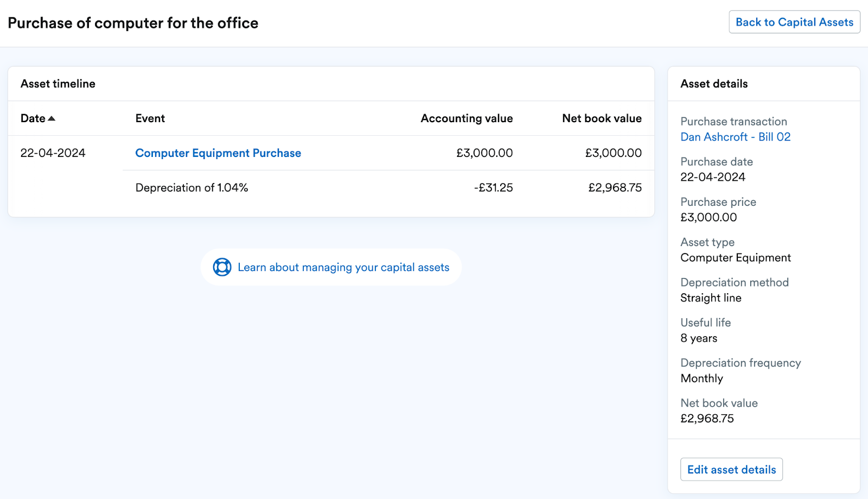Click the life ring help icon
868x499 pixels.
pyautogui.click(x=222, y=267)
